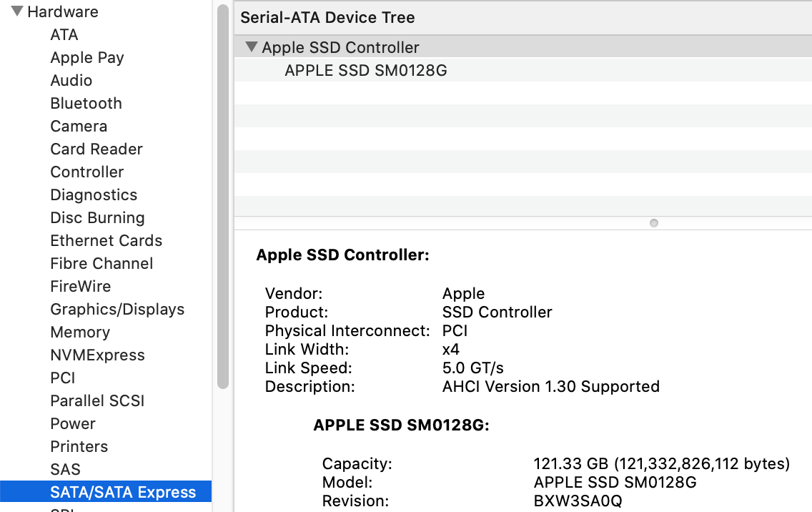Click the Vendor: label
This screenshot has height=512, width=812.
(x=294, y=294)
